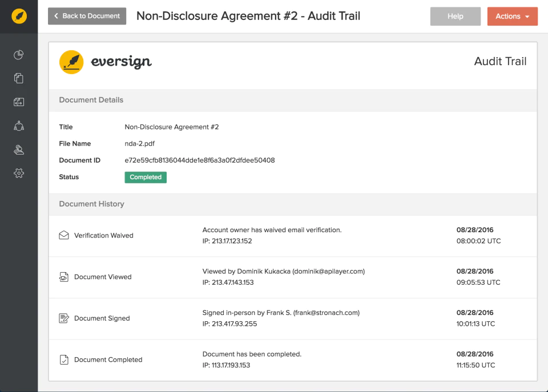Image resolution: width=548 pixels, height=392 pixels.
Task: Click the Verification Waived envelope icon
Action: (x=64, y=235)
